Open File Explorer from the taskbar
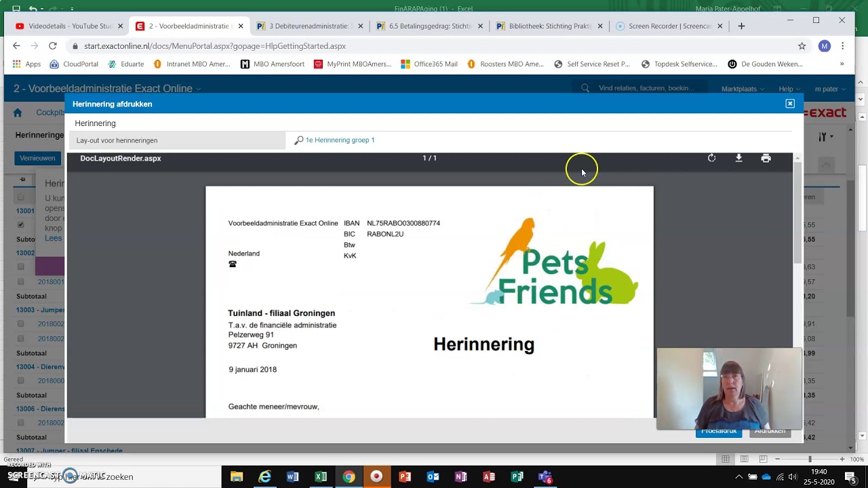The height and width of the screenshot is (488, 868). (x=236, y=476)
